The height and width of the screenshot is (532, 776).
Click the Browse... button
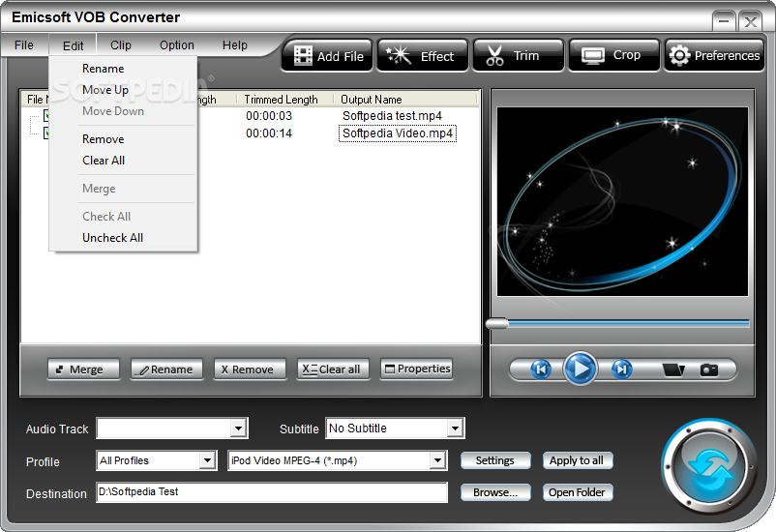[495, 492]
